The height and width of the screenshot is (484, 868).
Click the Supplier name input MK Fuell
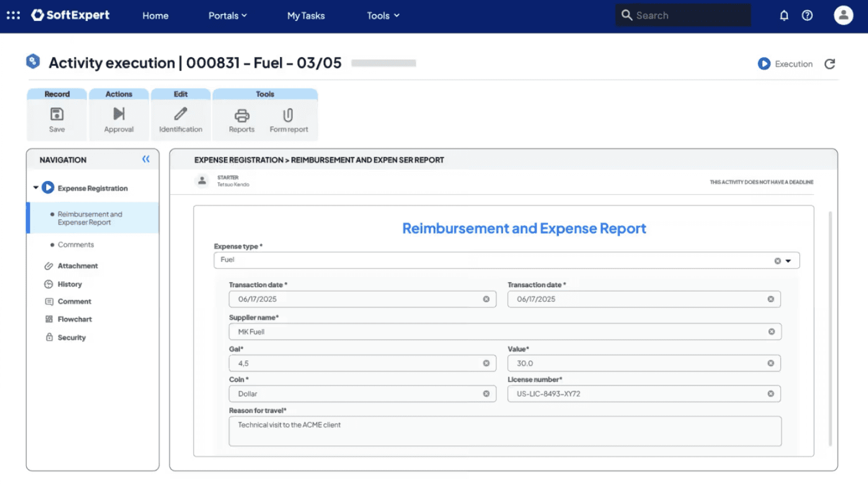point(505,332)
